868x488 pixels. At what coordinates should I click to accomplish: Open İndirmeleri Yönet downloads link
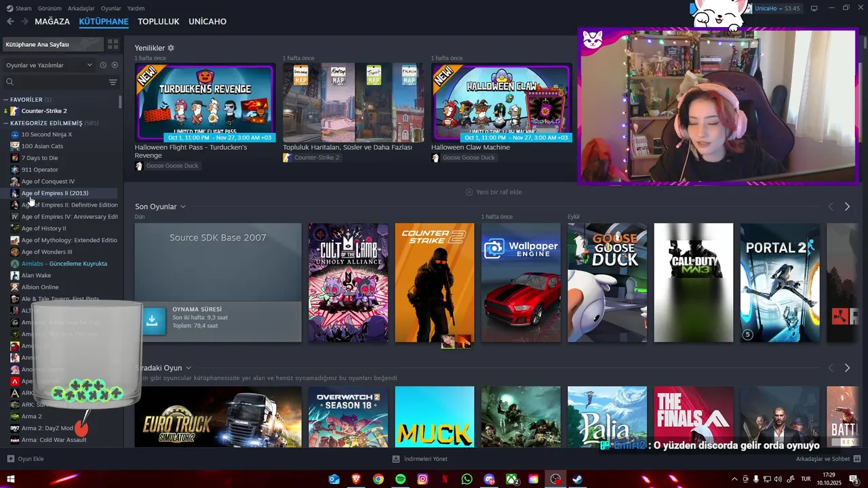(x=420, y=459)
